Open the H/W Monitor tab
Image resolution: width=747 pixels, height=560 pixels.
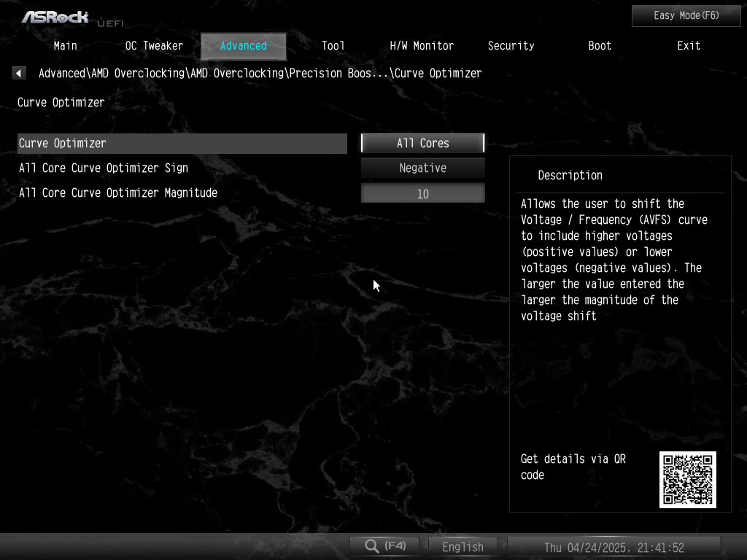click(x=422, y=45)
